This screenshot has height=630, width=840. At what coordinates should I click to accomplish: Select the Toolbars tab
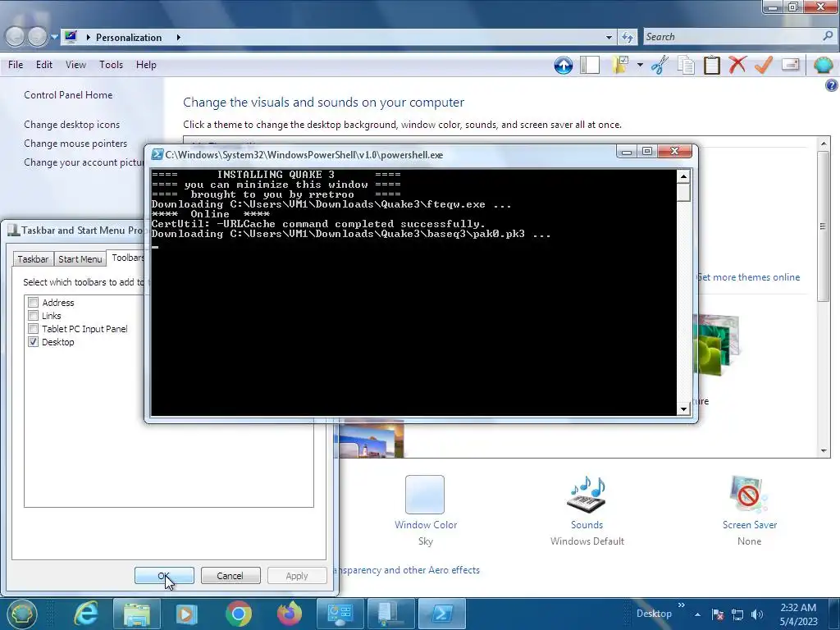126,258
